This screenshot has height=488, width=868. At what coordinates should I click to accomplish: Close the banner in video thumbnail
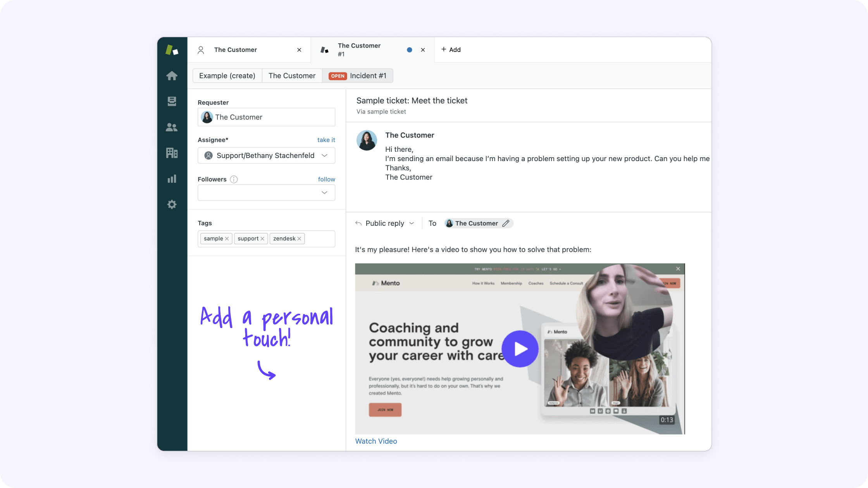(678, 269)
